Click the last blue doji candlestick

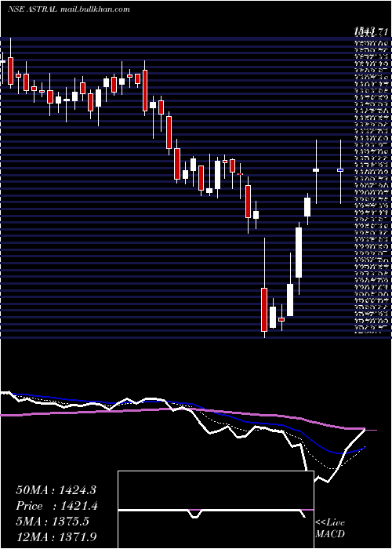click(340, 170)
